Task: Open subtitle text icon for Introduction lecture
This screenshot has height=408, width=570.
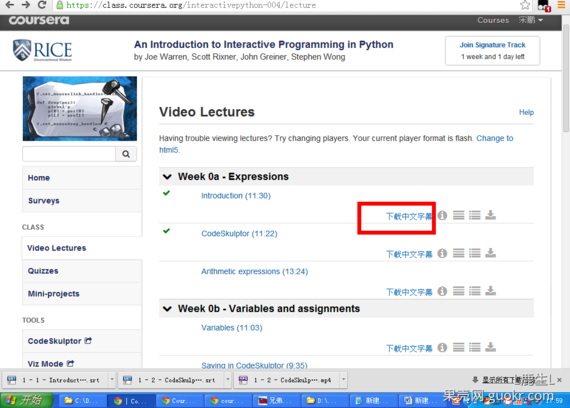Action: point(458,215)
